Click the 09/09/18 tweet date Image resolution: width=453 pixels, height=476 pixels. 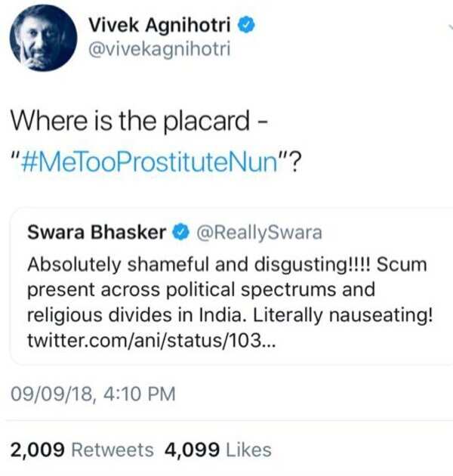point(51,393)
